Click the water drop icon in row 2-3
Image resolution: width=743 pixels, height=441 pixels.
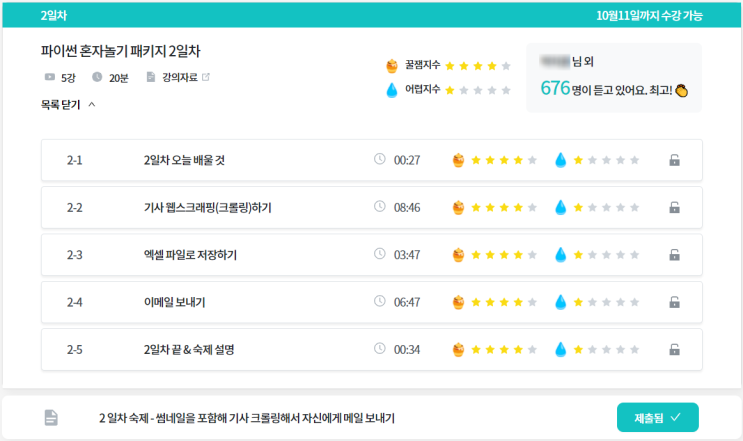pos(561,255)
